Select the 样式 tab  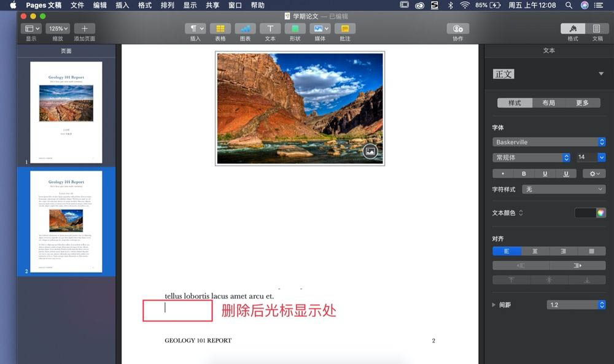coord(515,103)
